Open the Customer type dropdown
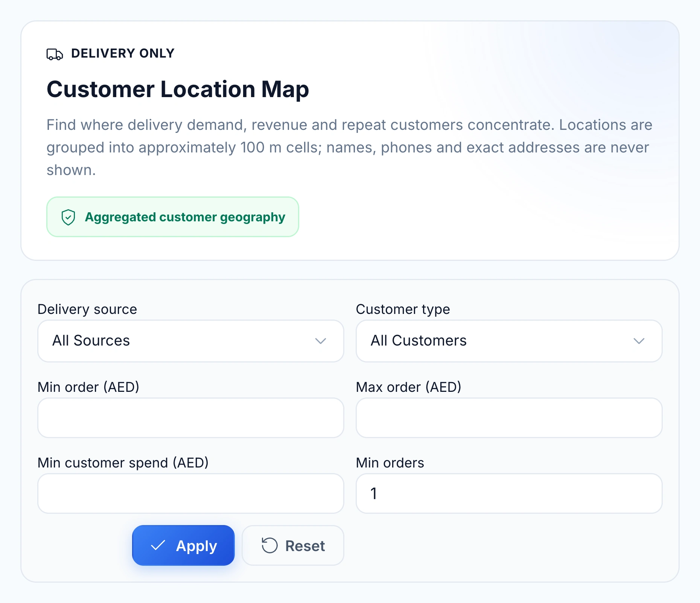This screenshot has height=603, width=700. point(509,341)
